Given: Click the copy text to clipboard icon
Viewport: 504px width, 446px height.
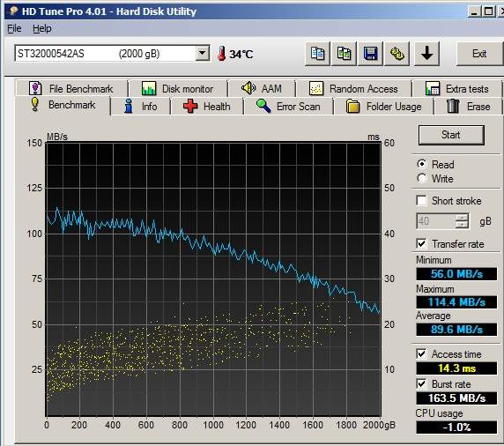Looking at the screenshot, I should coord(317,54).
